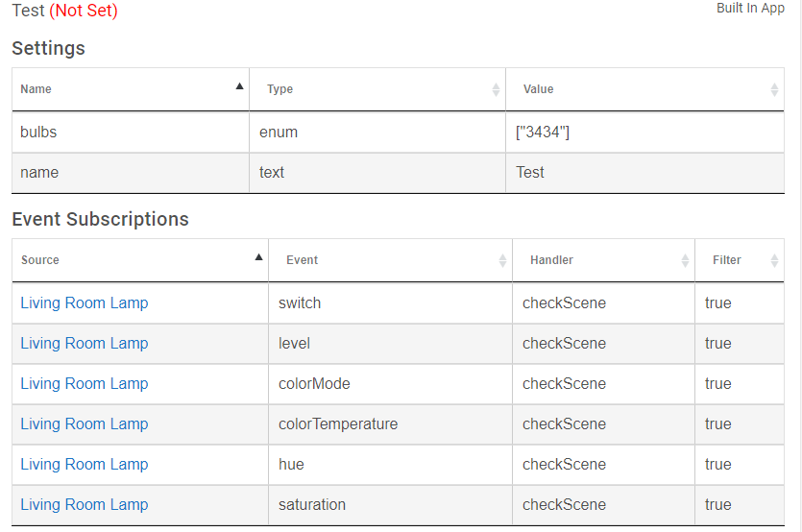Click the Handler column header text

(551, 260)
